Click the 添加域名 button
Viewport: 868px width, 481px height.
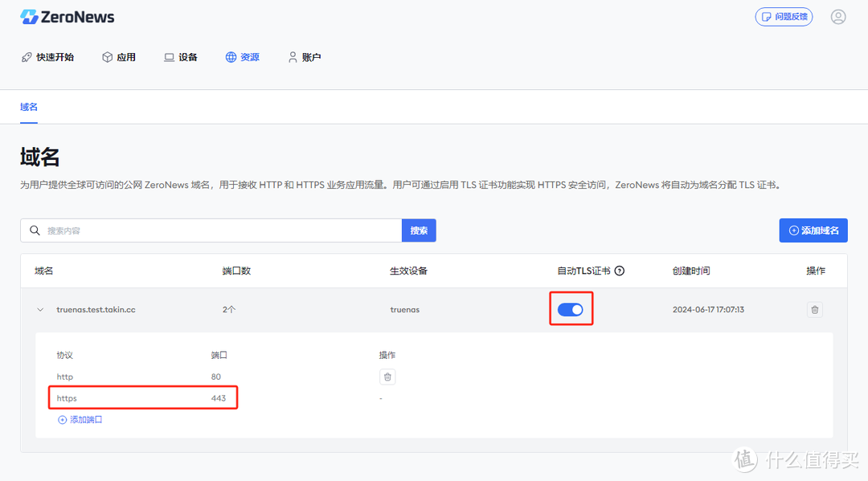(813, 230)
